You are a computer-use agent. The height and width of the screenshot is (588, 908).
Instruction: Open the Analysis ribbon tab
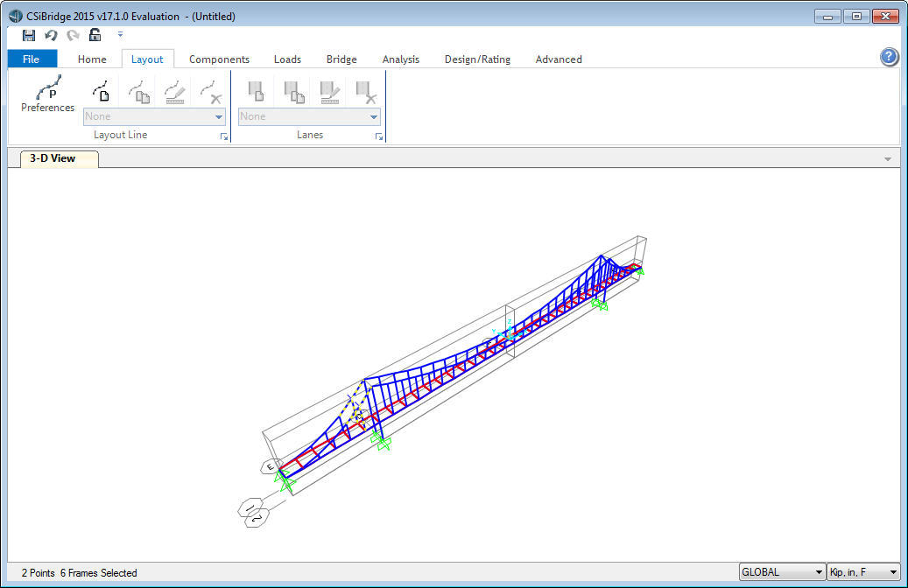click(x=401, y=59)
